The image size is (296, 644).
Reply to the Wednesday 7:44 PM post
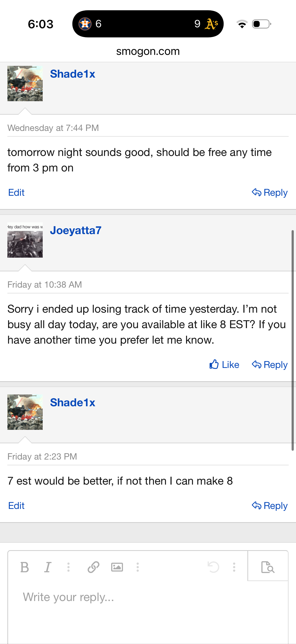(269, 193)
